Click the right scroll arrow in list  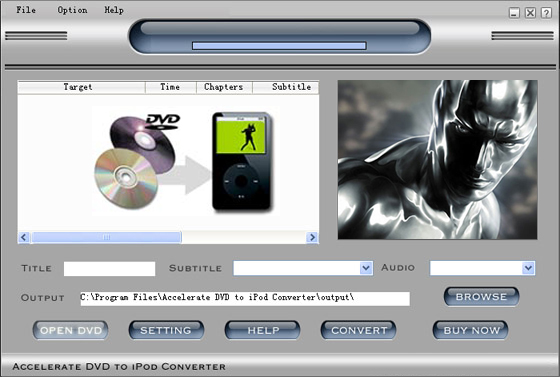point(312,237)
